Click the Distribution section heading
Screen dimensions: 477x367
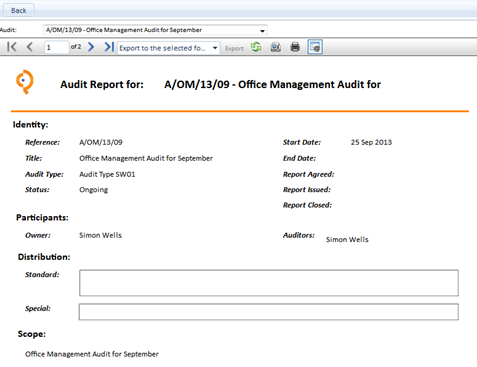point(44,257)
